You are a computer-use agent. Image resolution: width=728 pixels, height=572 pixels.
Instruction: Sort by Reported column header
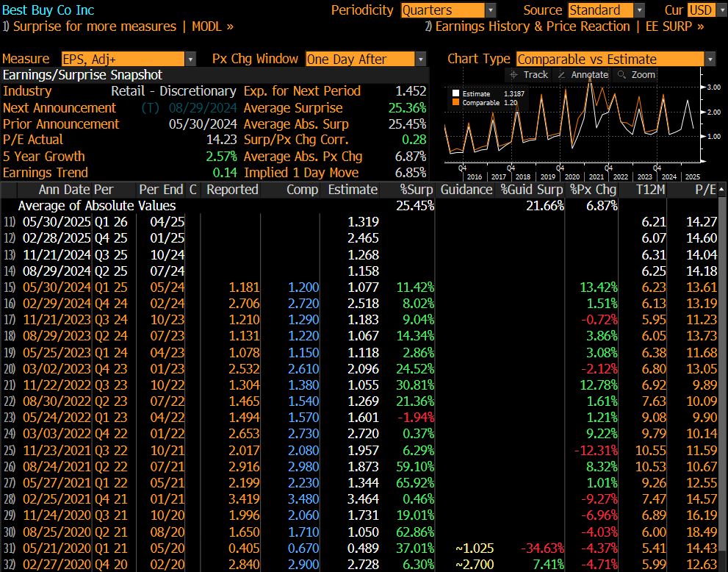tap(231, 190)
